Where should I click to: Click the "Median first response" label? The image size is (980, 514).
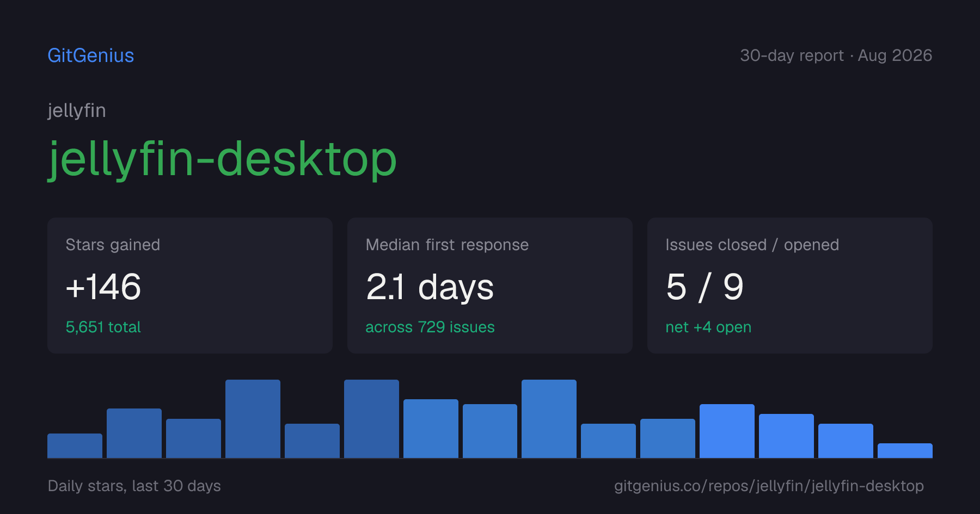pyautogui.click(x=447, y=245)
